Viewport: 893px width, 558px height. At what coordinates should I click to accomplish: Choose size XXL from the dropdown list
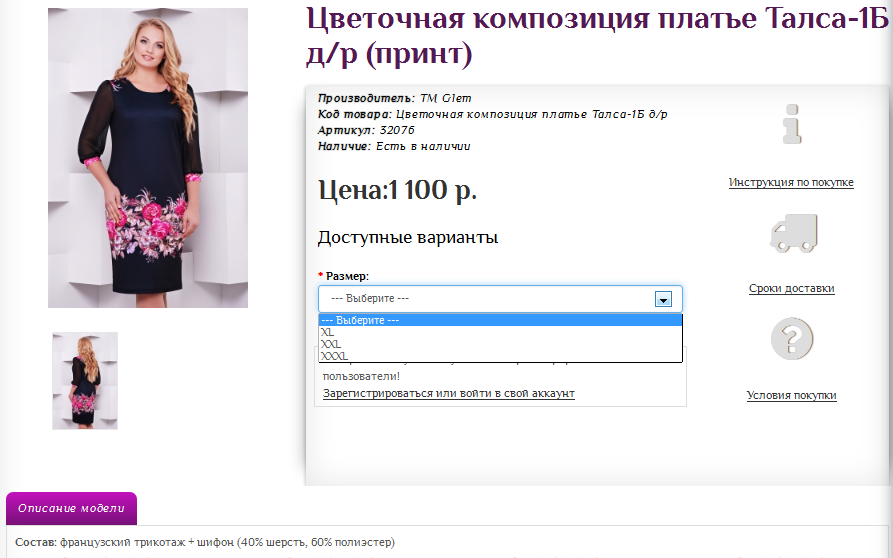pyautogui.click(x=500, y=344)
